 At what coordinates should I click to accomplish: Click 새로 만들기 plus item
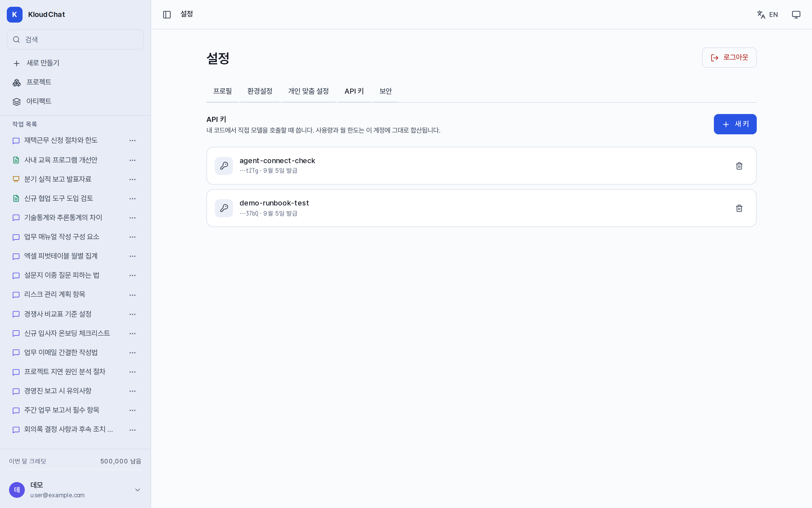(75, 63)
